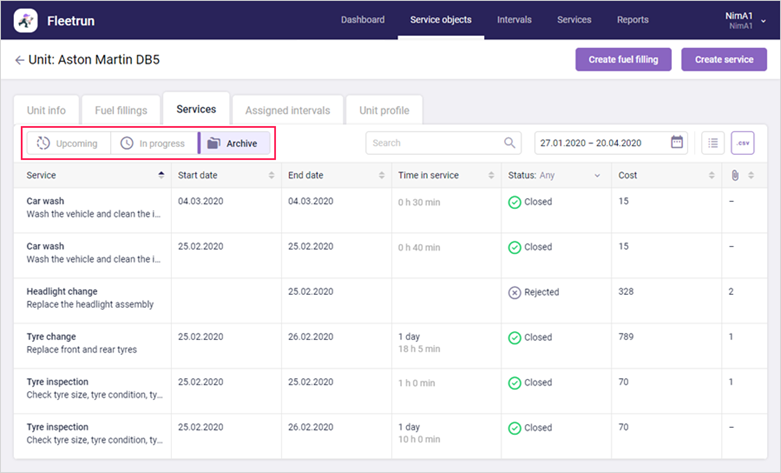
Task: Switch to the In progress filter
Action: tap(154, 143)
